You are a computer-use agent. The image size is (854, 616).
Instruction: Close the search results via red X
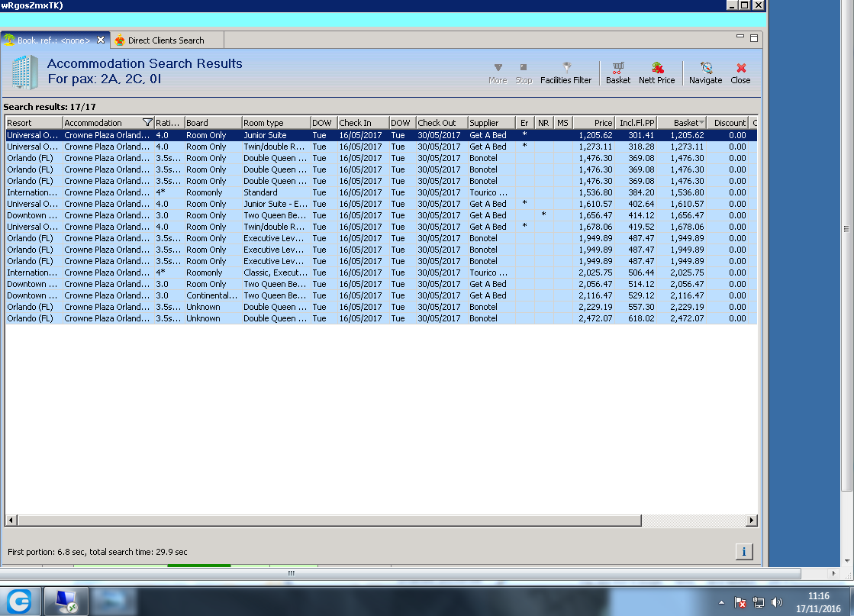(x=740, y=73)
